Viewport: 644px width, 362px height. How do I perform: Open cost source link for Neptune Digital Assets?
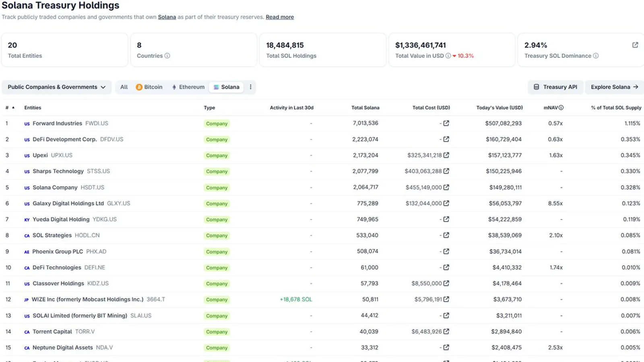coord(446,348)
